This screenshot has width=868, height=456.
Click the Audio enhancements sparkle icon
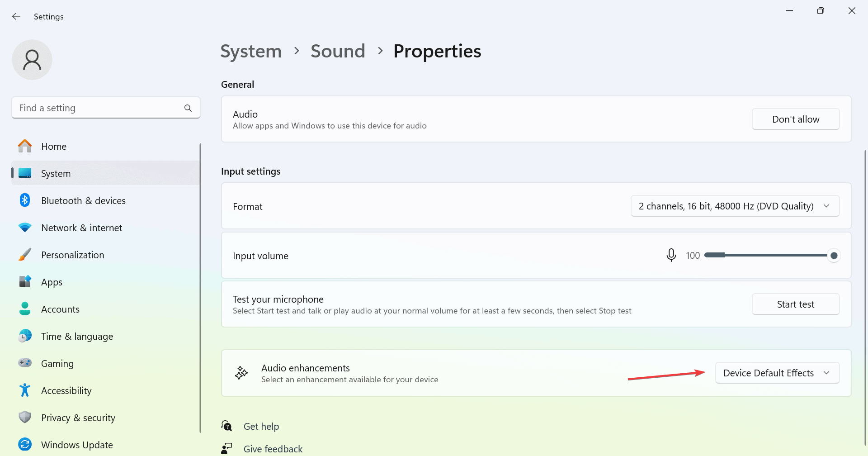(x=241, y=373)
